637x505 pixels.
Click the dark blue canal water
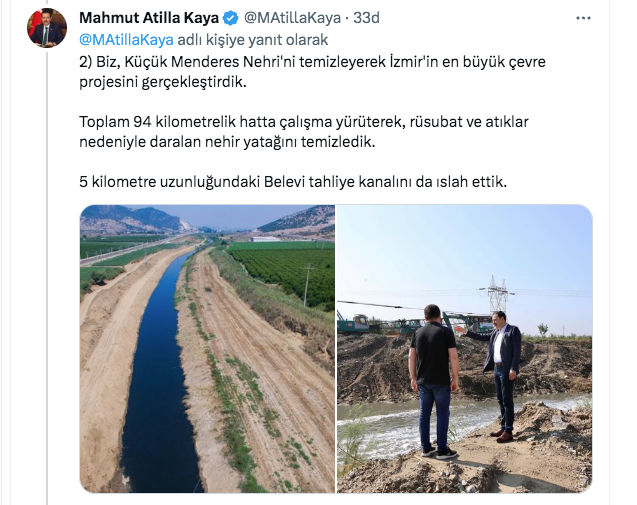pyautogui.click(x=158, y=378)
